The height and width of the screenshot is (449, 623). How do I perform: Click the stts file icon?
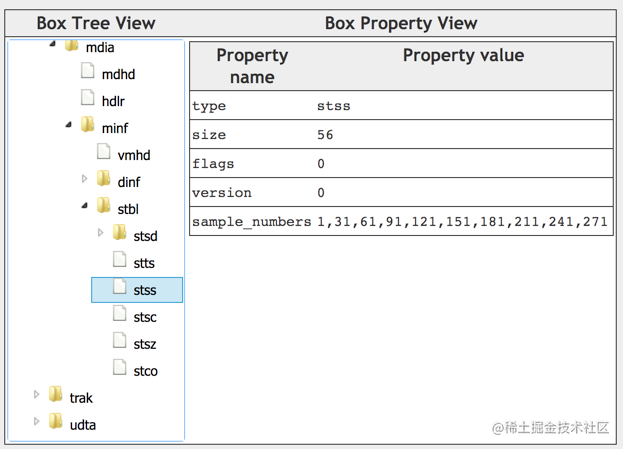coord(120,259)
